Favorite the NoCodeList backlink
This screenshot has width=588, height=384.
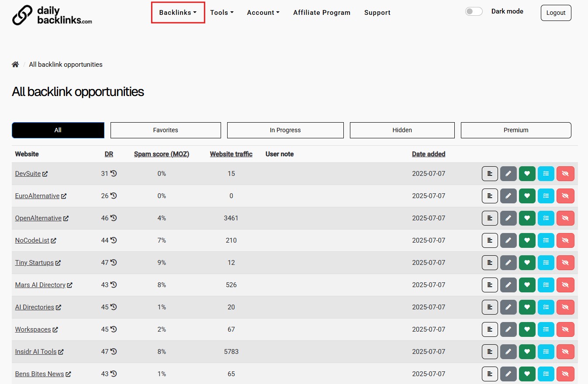(527, 240)
